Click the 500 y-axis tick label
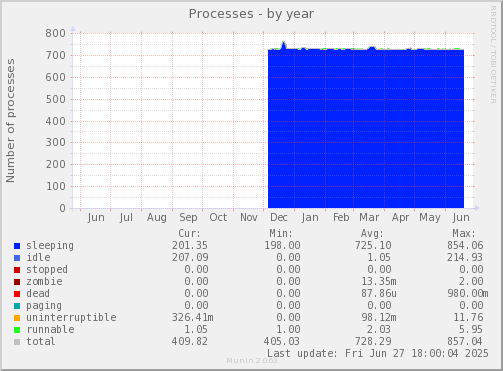The width and height of the screenshot is (503, 371). [x=56, y=99]
